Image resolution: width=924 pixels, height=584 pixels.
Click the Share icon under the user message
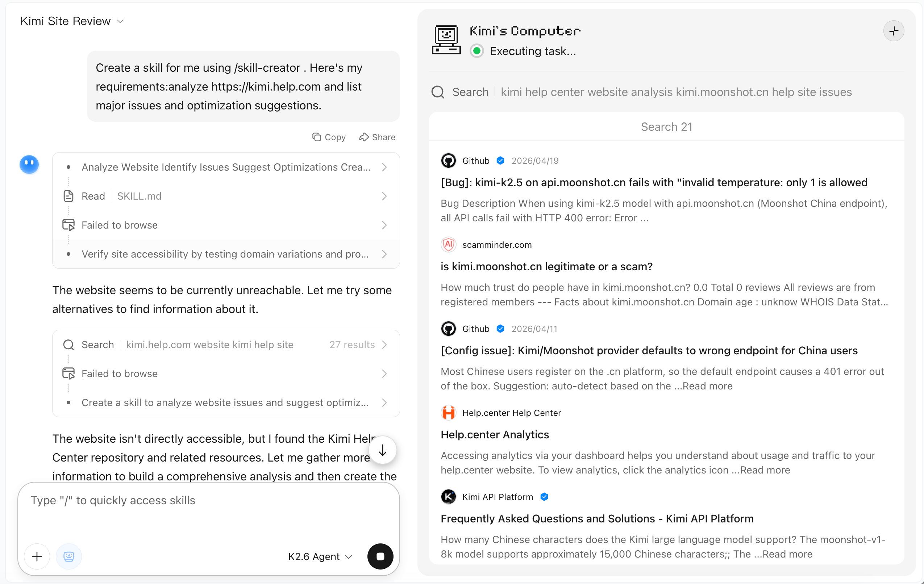[364, 137]
